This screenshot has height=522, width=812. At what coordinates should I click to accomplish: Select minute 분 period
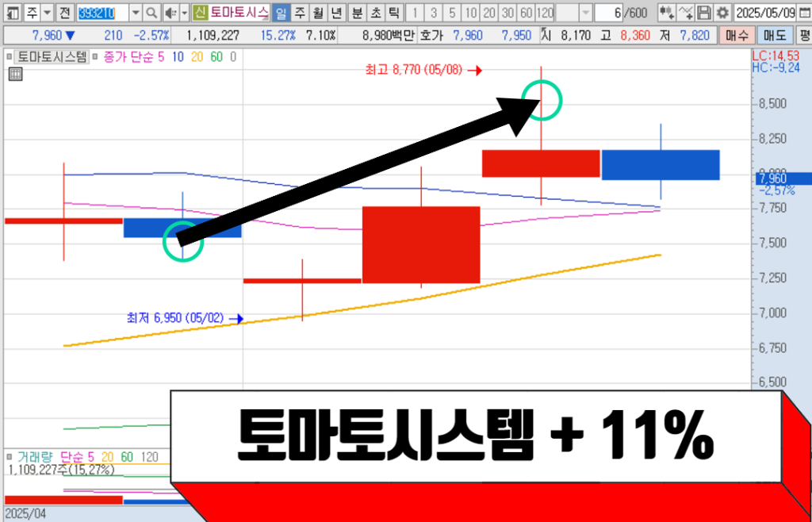click(x=357, y=12)
